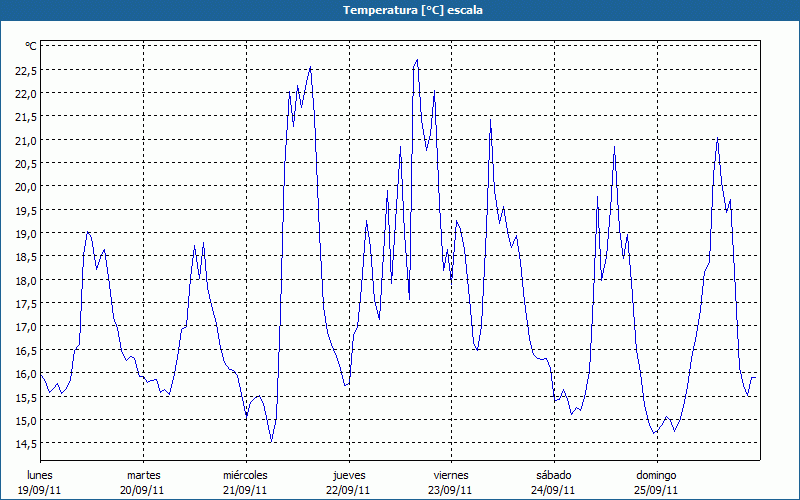Click the 'lunes' day label

point(40,475)
